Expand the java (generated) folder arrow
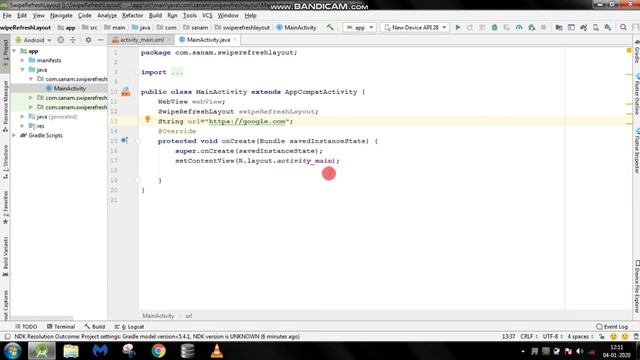 coord(22,117)
